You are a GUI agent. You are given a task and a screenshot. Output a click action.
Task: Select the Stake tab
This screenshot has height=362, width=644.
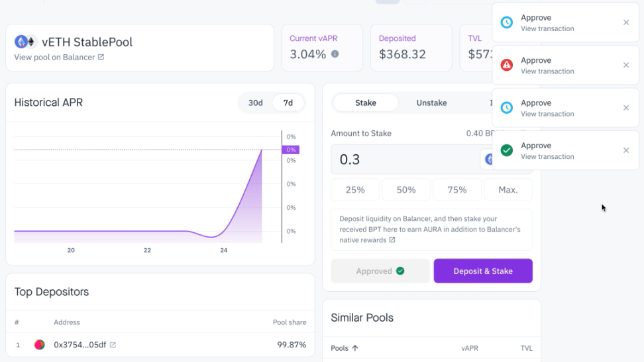(366, 103)
